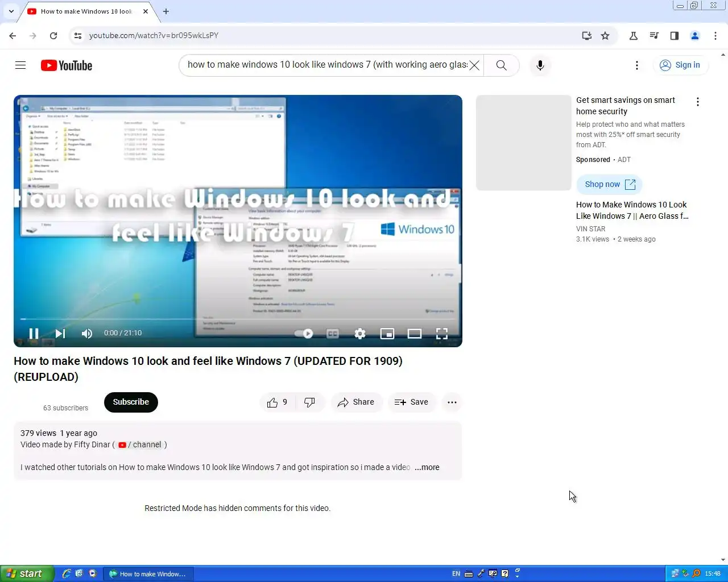Clear the search box with X
Screen dimensions: 728x582
coord(474,65)
